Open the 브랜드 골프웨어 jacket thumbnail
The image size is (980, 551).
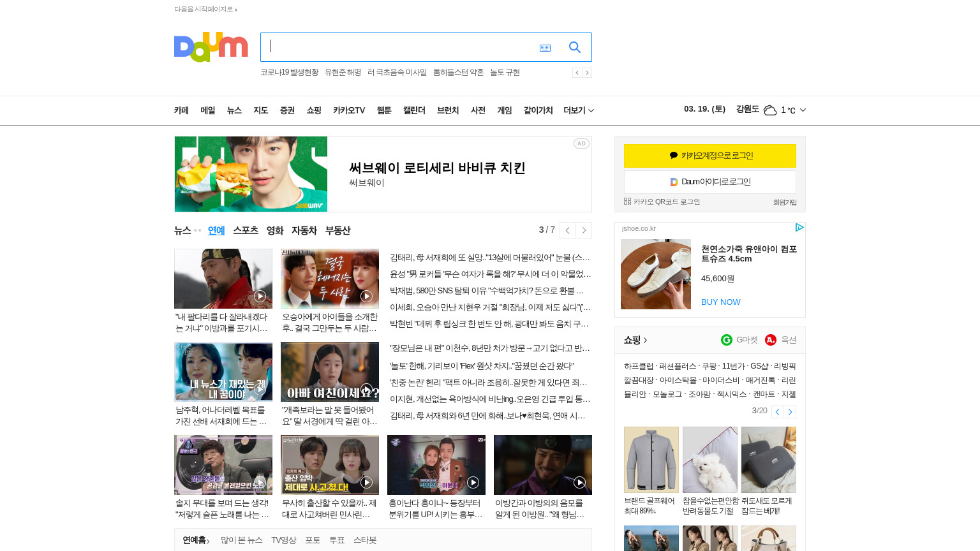coord(651,460)
